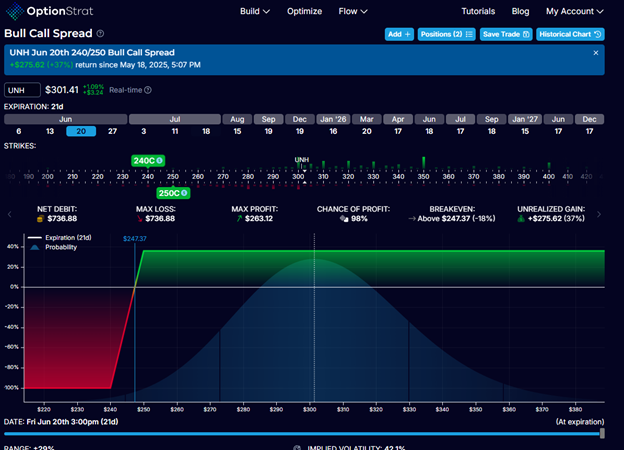Select Jun 13 expiration date
624x450 pixels.
(x=50, y=131)
